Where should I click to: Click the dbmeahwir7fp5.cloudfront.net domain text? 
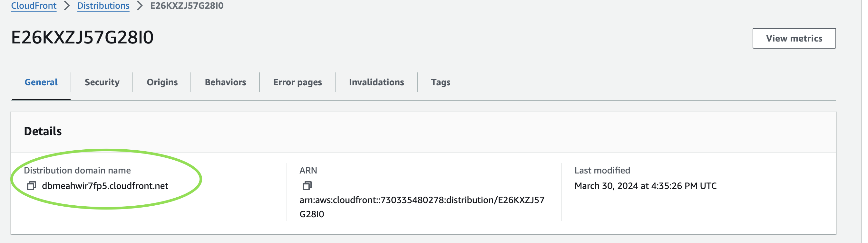tap(105, 186)
